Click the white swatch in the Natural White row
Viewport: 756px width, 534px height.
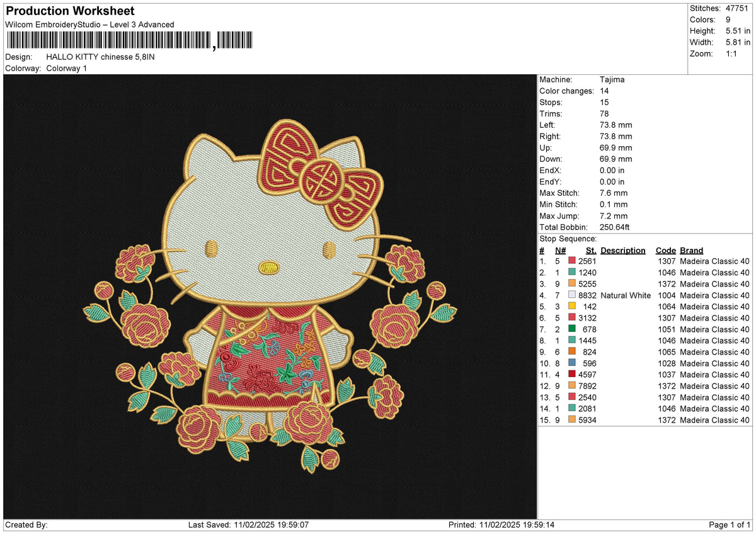tap(572, 295)
